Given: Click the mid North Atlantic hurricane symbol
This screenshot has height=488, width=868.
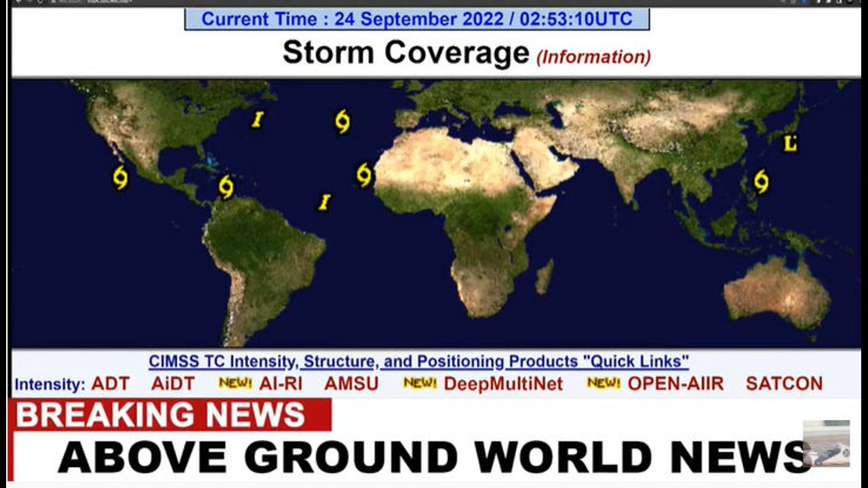Looking at the screenshot, I should point(342,122).
